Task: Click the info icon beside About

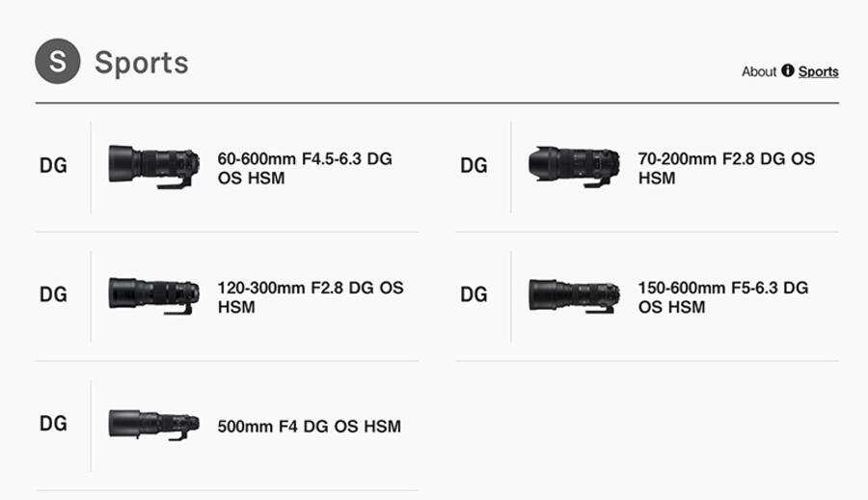Action: click(x=788, y=70)
